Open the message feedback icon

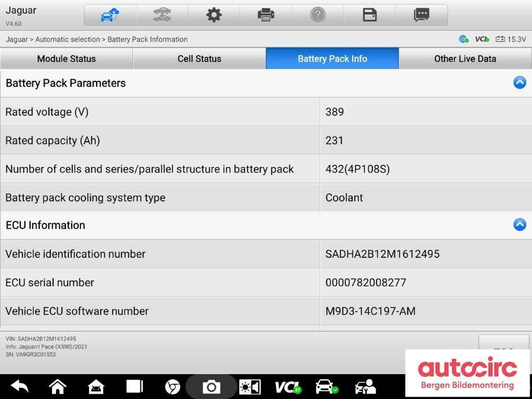[422, 15]
